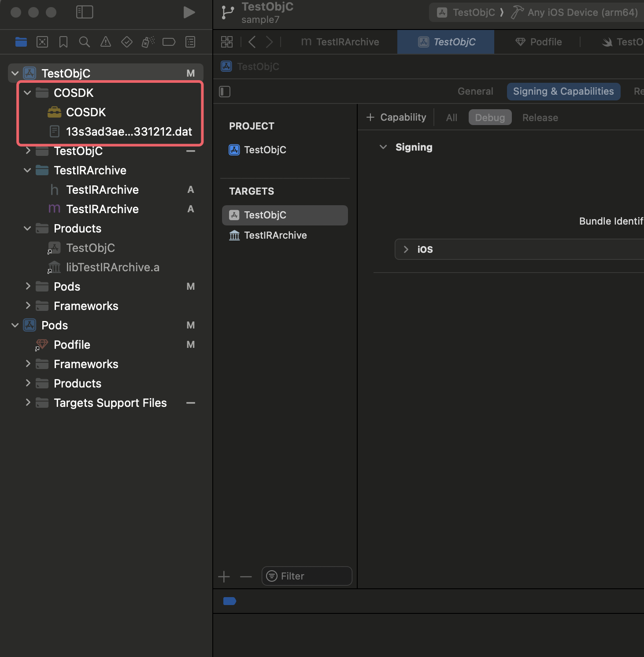The width and height of the screenshot is (644, 657).
Task: Open the Project navigator folder icon
Action: click(x=21, y=42)
